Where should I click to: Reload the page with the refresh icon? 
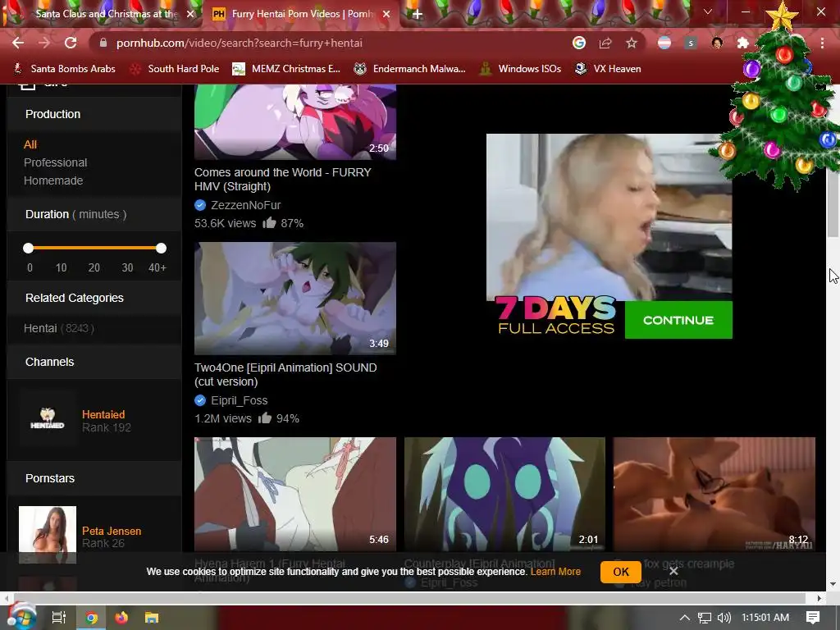[71, 43]
